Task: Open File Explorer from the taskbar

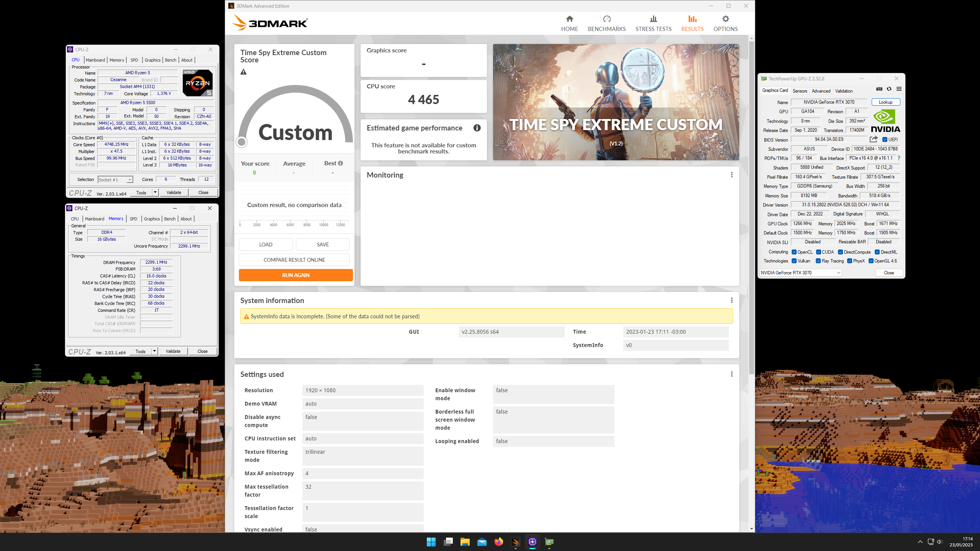Action: click(x=465, y=542)
